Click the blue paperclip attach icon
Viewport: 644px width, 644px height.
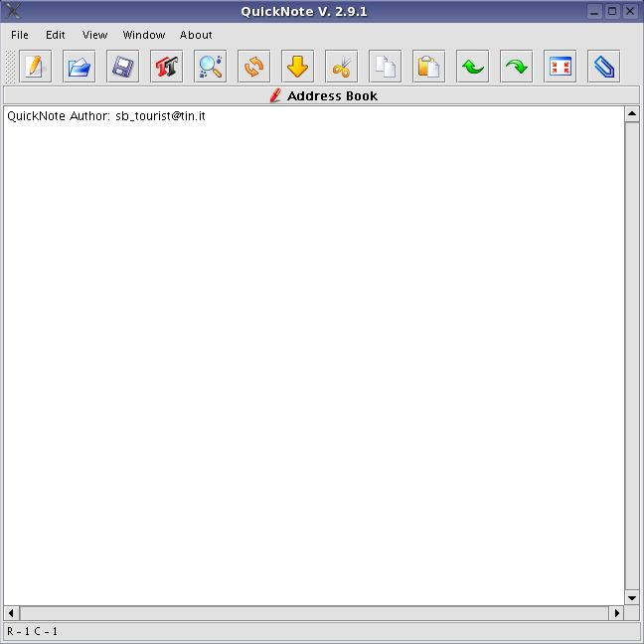coord(604,67)
